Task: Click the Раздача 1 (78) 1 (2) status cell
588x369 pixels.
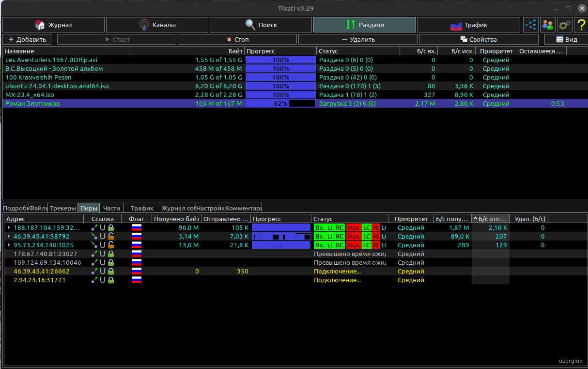Action: coord(348,95)
